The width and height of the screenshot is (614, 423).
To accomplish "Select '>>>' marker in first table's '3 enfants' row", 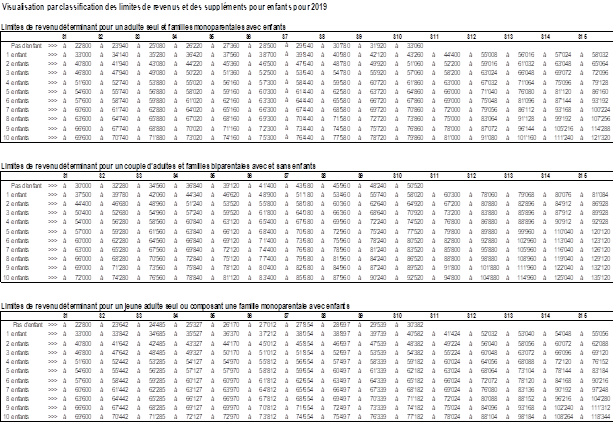I will 52,71.
